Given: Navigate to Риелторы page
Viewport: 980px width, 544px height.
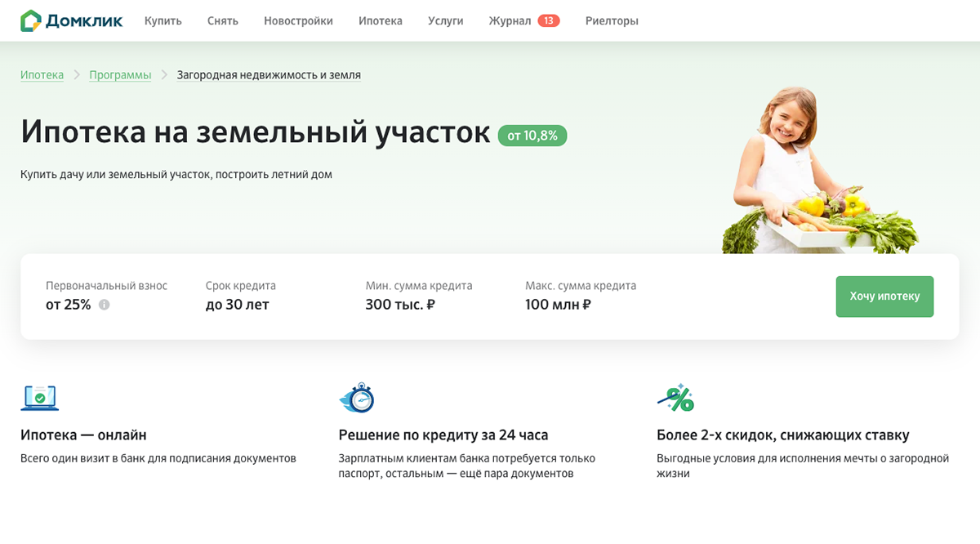Looking at the screenshot, I should [x=612, y=21].
